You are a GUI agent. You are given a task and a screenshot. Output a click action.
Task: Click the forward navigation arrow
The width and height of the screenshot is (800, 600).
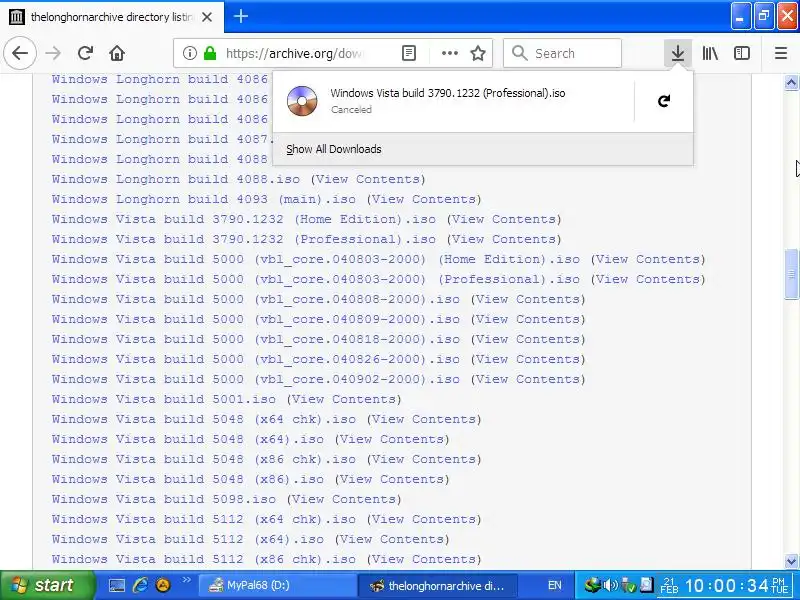(x=53, y=53)
